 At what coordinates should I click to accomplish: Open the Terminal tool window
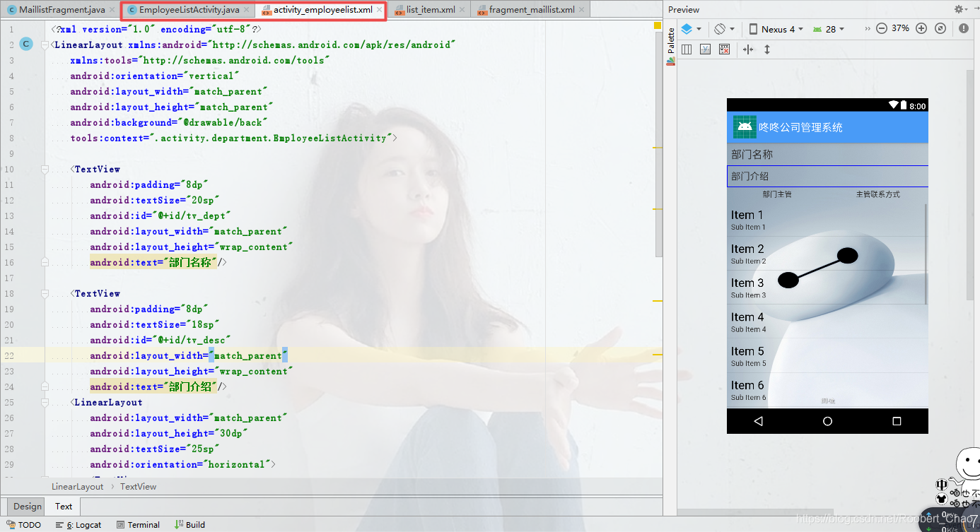click(x=138, y=525)
